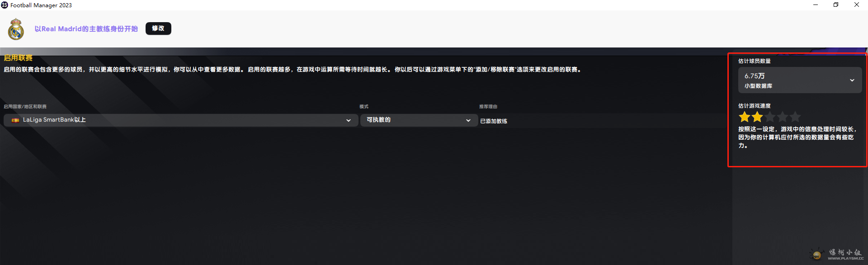This screenshot has height=265, width=868.
Task: Restore down the Football Manager window
Action: 836,5
